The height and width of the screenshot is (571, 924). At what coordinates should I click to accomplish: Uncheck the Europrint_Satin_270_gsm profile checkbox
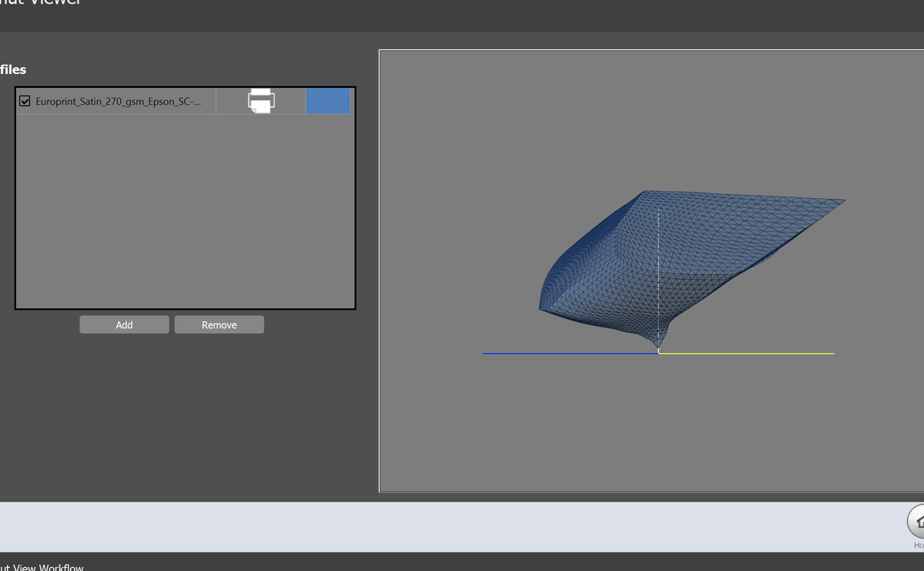coord(25,102)
